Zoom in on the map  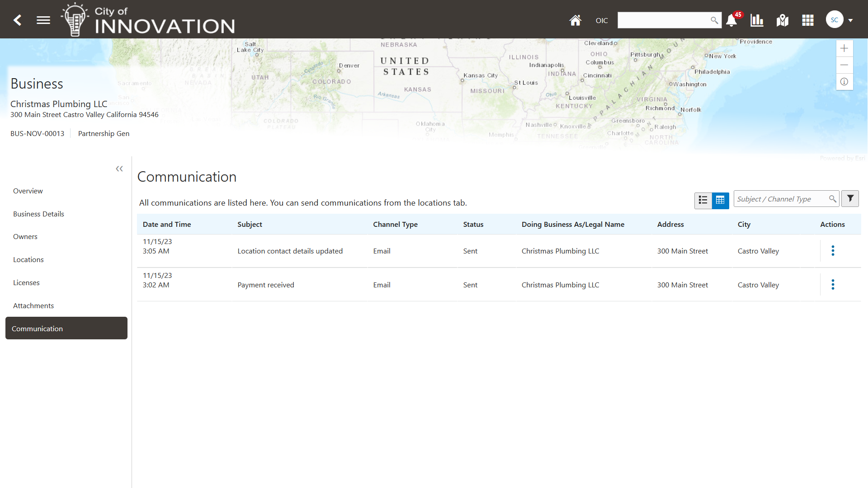click(844, 48)
